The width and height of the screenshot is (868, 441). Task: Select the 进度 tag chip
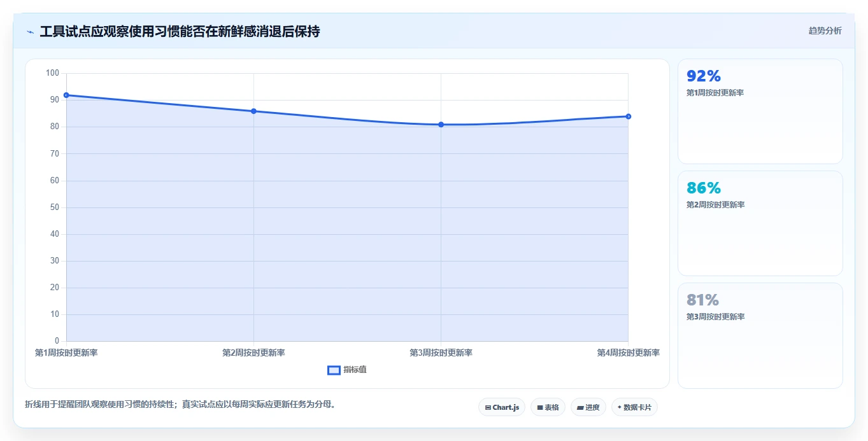[x=588, y=407]
